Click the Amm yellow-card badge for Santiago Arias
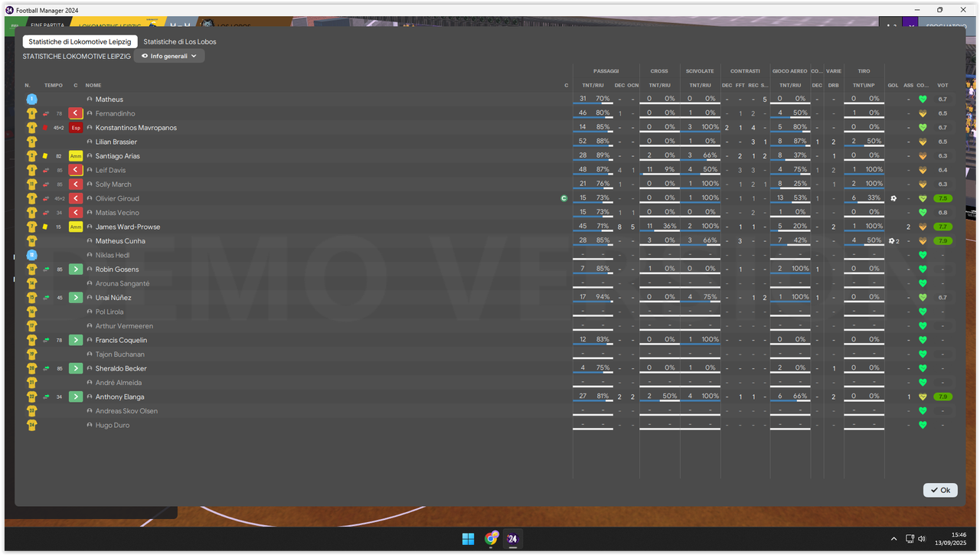 click(x=75, y=156)
